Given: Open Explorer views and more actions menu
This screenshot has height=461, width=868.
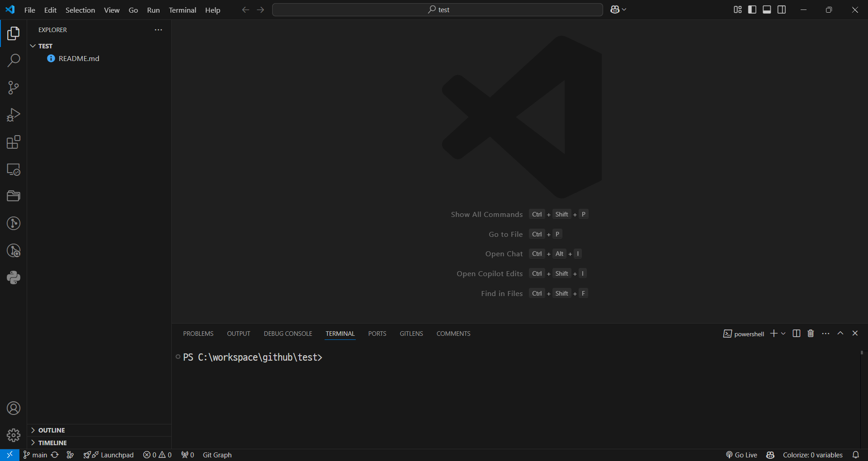Looking at the screenshot, I should (158, 30).
